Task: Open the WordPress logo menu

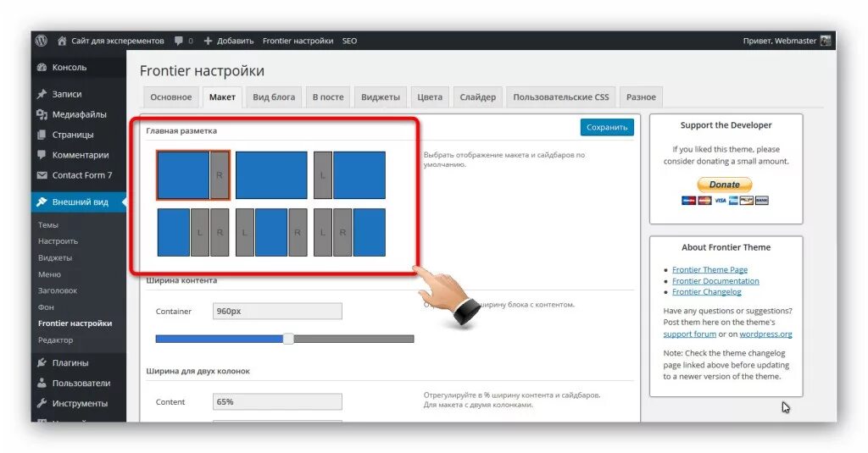Action: (41, 41)
